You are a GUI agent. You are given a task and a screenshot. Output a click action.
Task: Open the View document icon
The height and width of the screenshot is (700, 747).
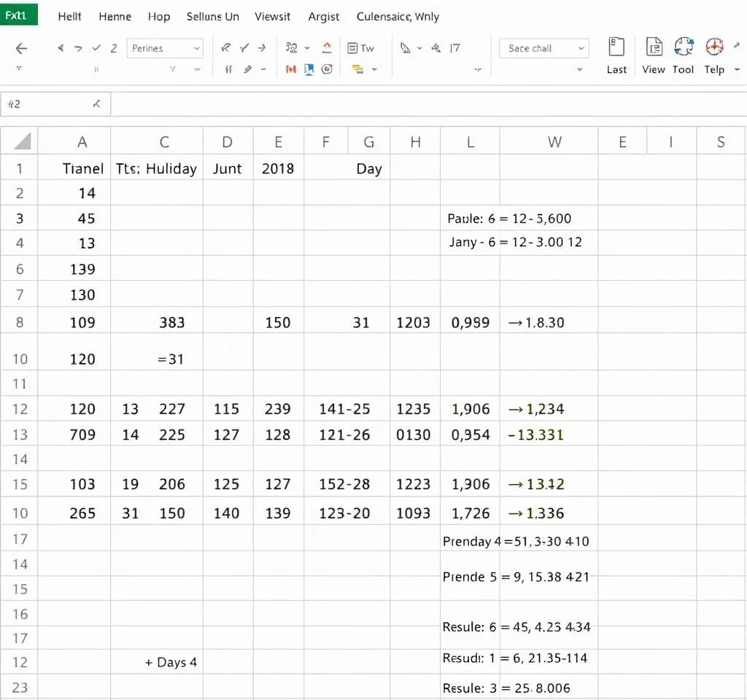(x=654, y=47)
